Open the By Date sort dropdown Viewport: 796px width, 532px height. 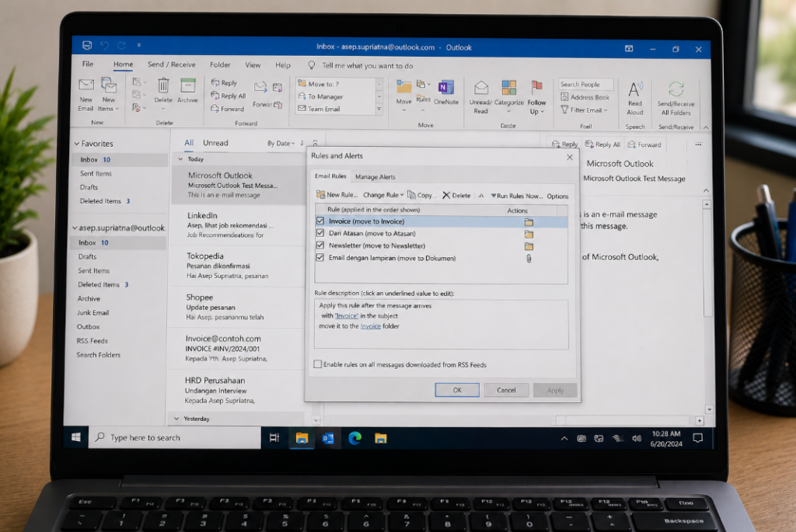coord(281,144)
